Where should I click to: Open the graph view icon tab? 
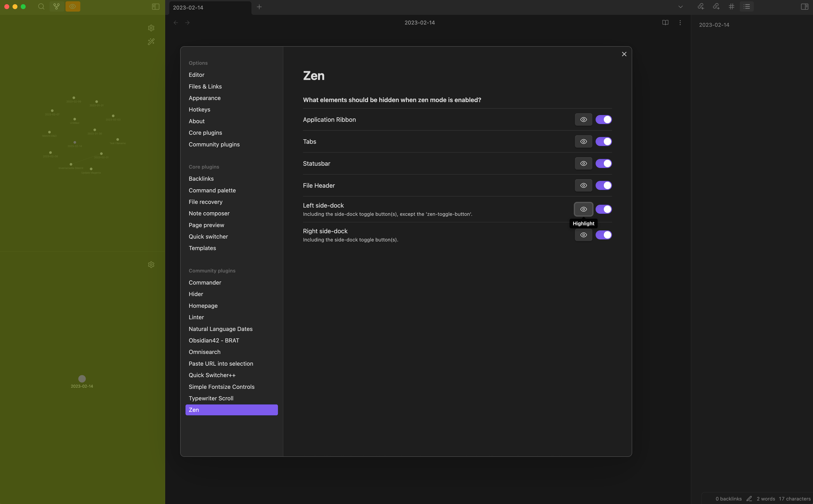pos(56,7)
